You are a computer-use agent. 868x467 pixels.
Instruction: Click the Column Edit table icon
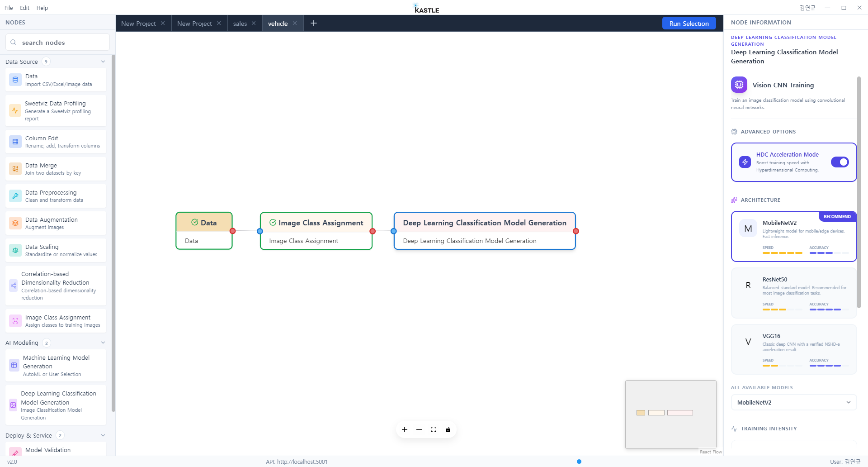tap(15, 142)
